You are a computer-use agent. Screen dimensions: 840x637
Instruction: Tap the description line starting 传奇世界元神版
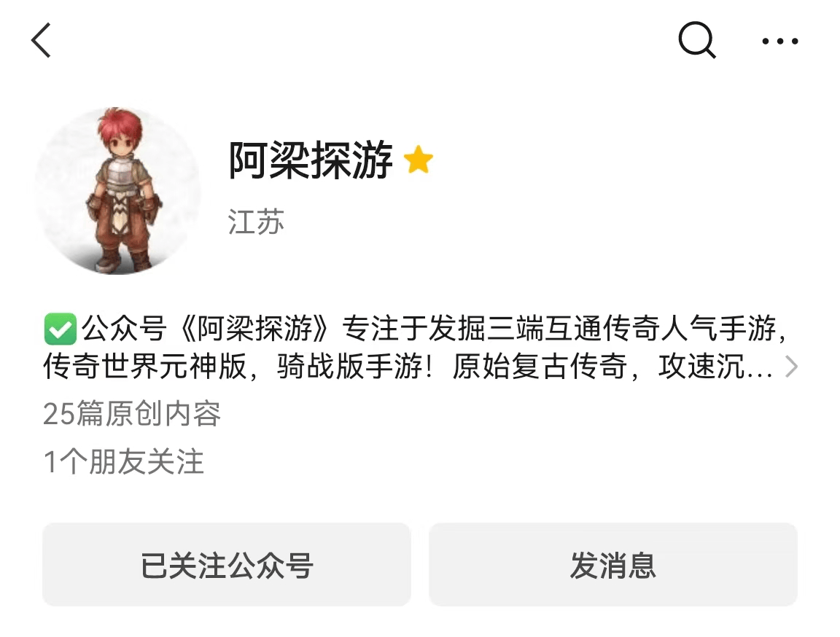click(408, 367)
